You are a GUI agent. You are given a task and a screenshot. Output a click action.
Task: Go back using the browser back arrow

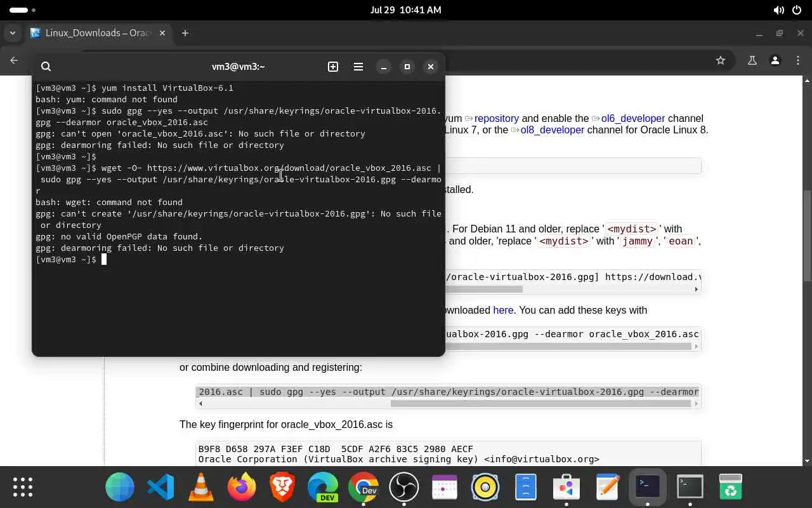[x=14, y=60]
